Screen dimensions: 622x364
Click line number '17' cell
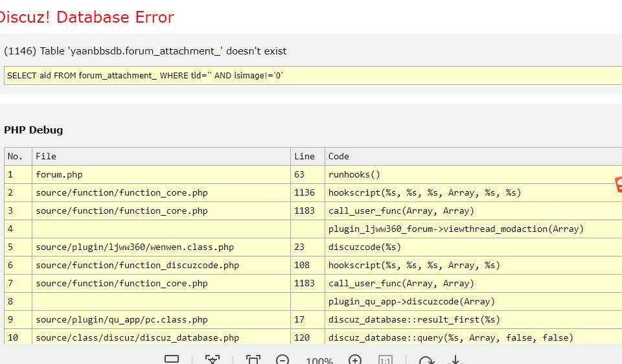pos(307,319)
